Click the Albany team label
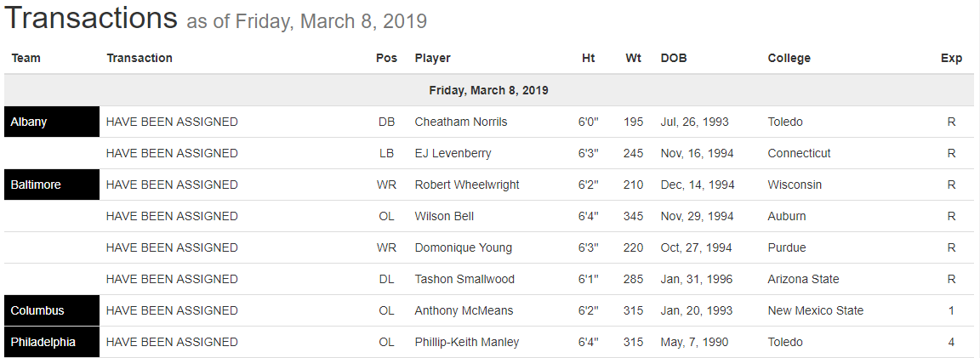980x358 pixels. (29, 122)
